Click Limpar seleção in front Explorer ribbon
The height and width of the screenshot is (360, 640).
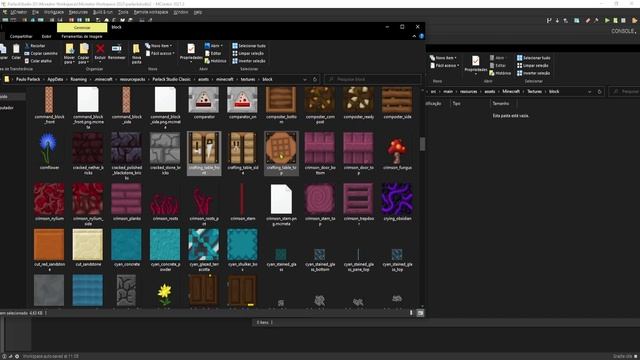coord(248,53)
